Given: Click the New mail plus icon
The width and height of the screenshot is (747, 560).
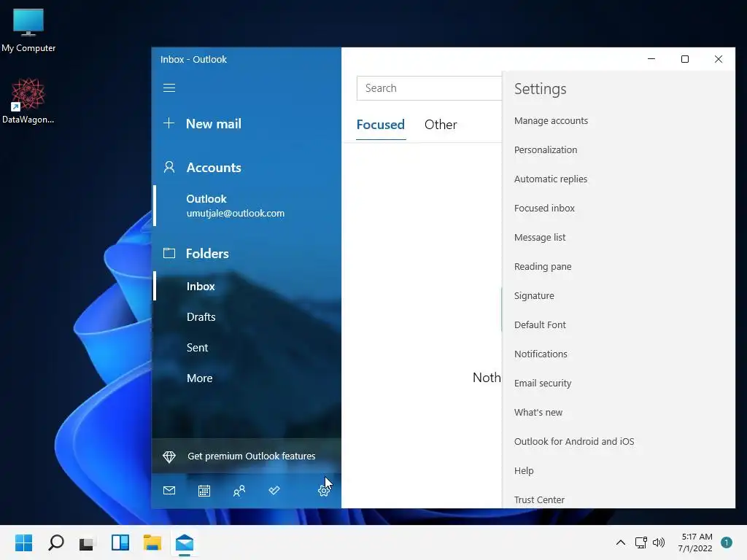Looking at the screenshot, I should [169, 123].
